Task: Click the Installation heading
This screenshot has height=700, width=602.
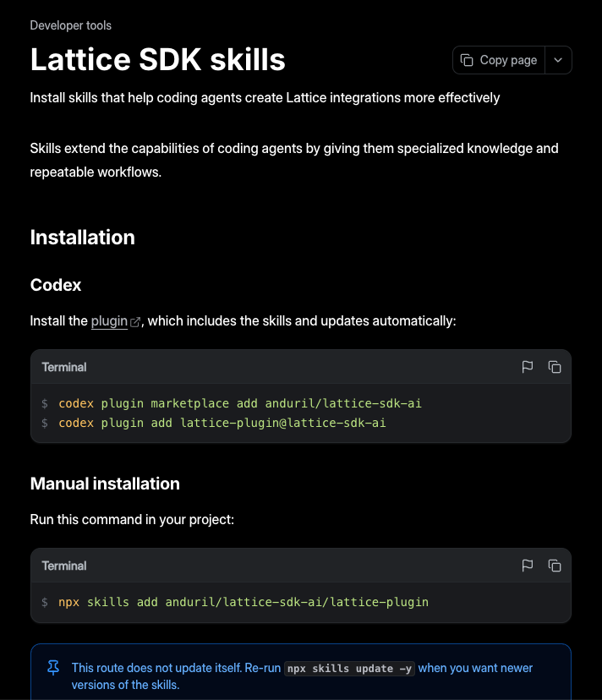Action: tap(83, 237)
